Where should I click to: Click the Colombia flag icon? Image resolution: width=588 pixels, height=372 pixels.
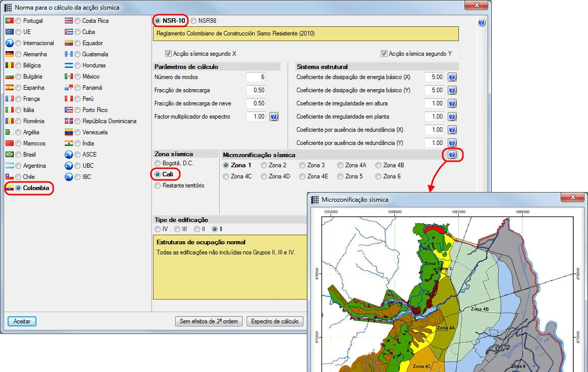coord(10,188)
